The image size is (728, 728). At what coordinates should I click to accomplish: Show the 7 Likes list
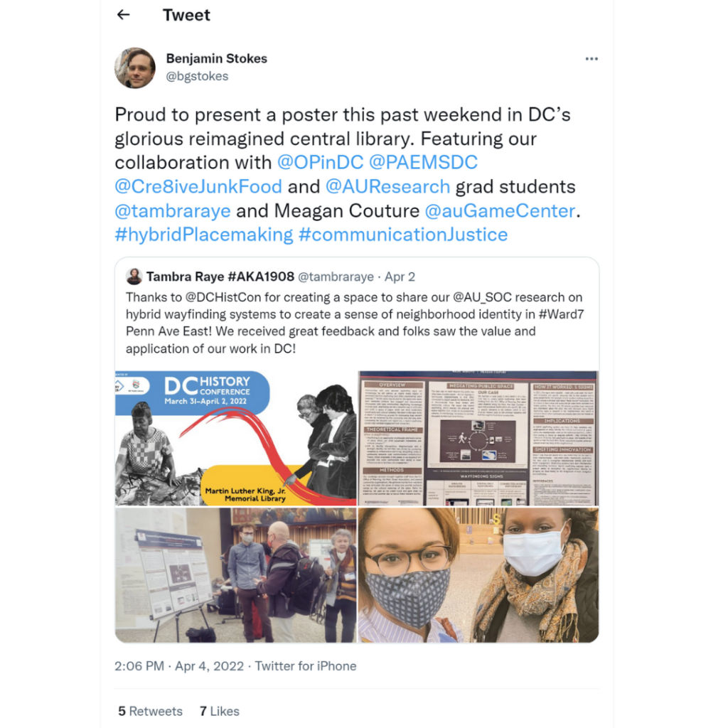click(x=220, y=711)
